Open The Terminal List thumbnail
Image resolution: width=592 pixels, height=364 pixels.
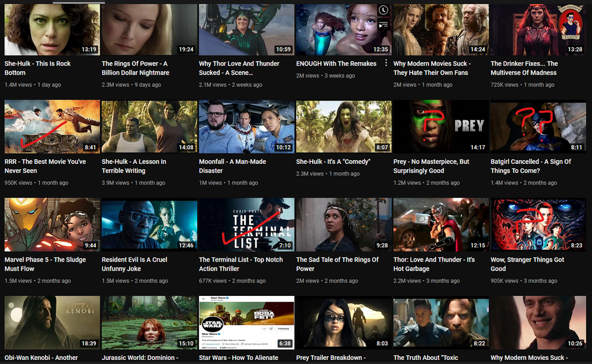(246, 225)
